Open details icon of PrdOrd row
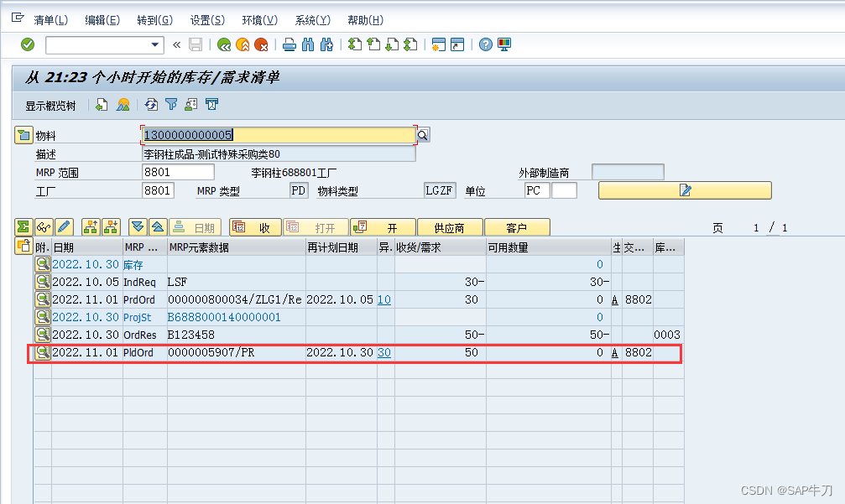845x504 pixels. click(43, 299)
